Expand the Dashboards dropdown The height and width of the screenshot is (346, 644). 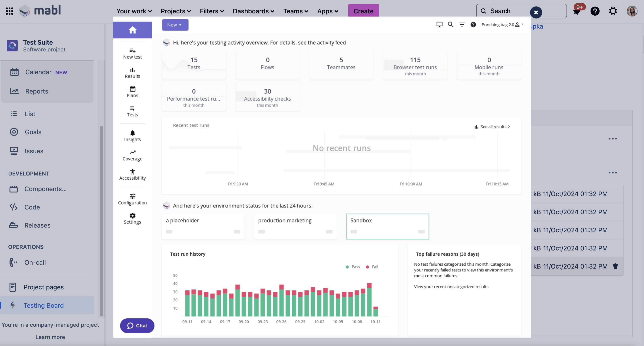click(254, 11)
